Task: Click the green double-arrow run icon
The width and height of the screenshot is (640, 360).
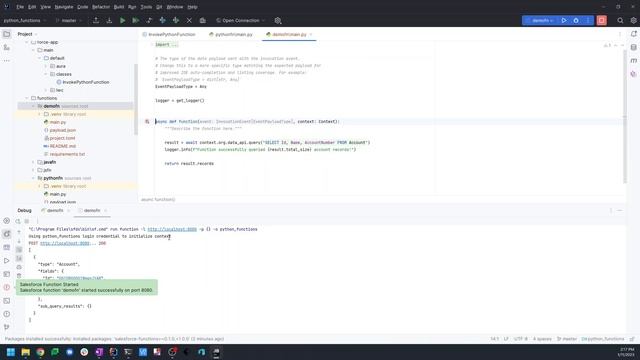Action: click(136, 20)
